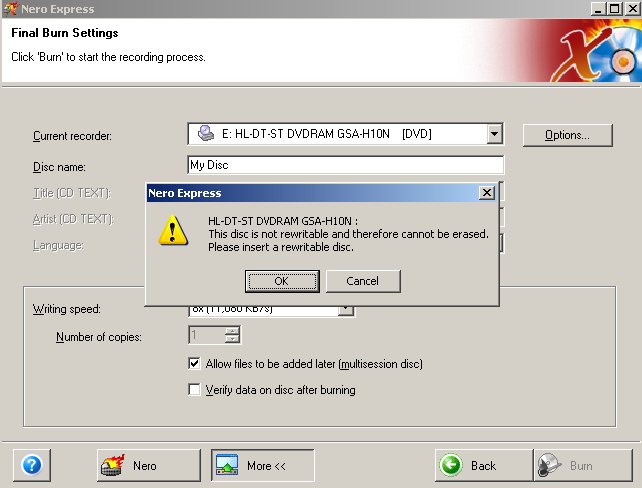The image size is (642, 488).
Task: Enable Verify data on disc after burning
Action: (x=195, y=390)
